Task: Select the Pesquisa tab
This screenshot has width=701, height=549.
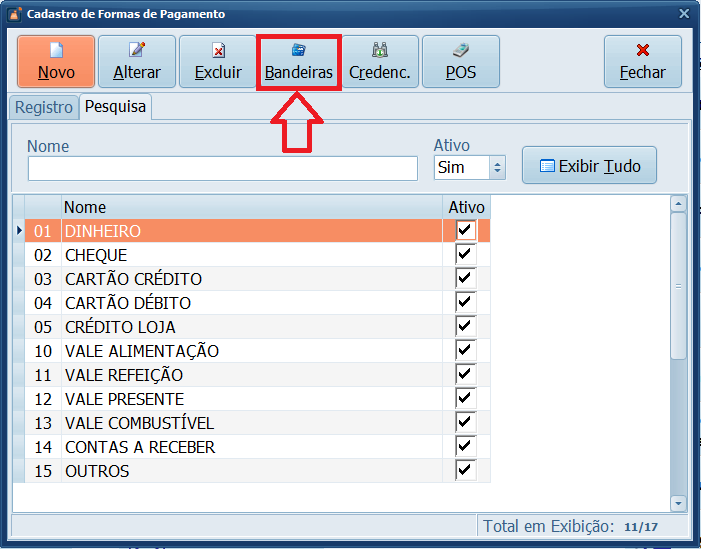Action: 115,107
